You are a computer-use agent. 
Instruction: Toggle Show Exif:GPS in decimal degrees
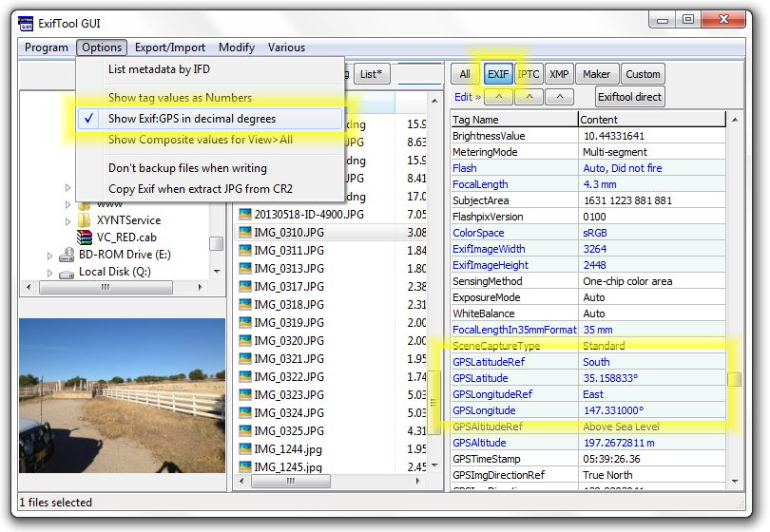click(191, 119)
